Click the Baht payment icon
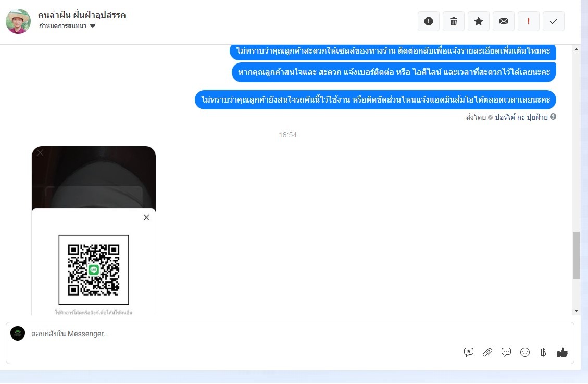 (543, 352)
